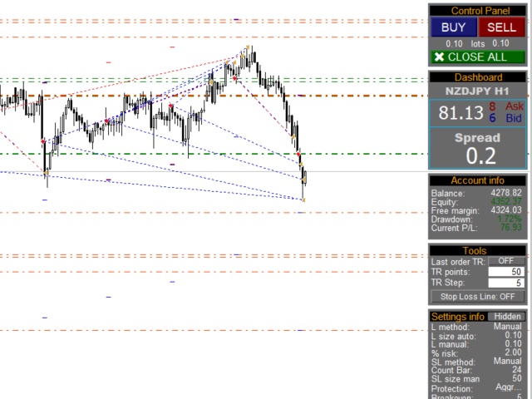Click the L method Manual value
Image resolution: width=532 pixels, height=399 pixels.
pos(507,327)
